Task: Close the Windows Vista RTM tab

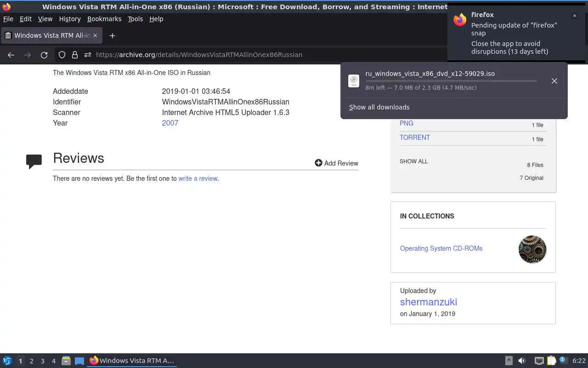Action: 95,35
